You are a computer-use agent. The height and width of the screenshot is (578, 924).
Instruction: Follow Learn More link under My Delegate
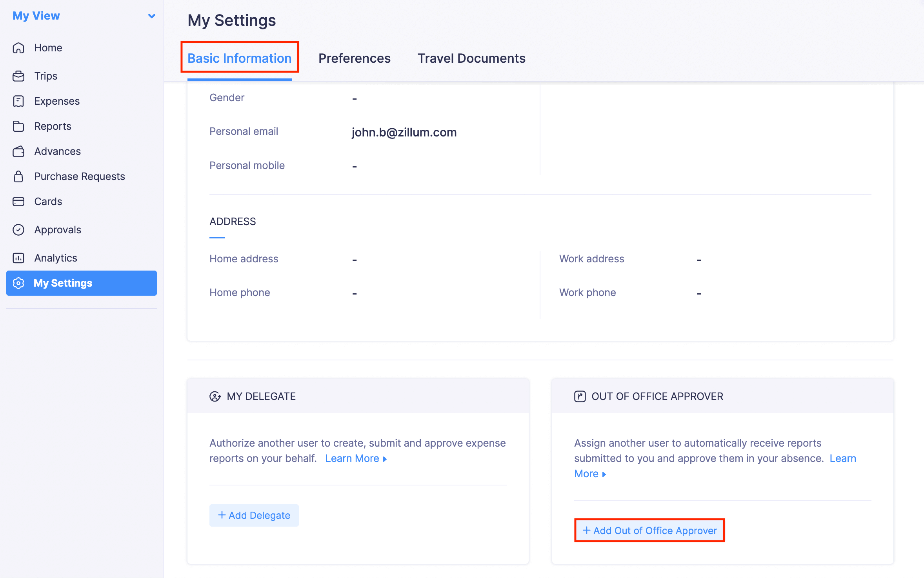point(355,458)
